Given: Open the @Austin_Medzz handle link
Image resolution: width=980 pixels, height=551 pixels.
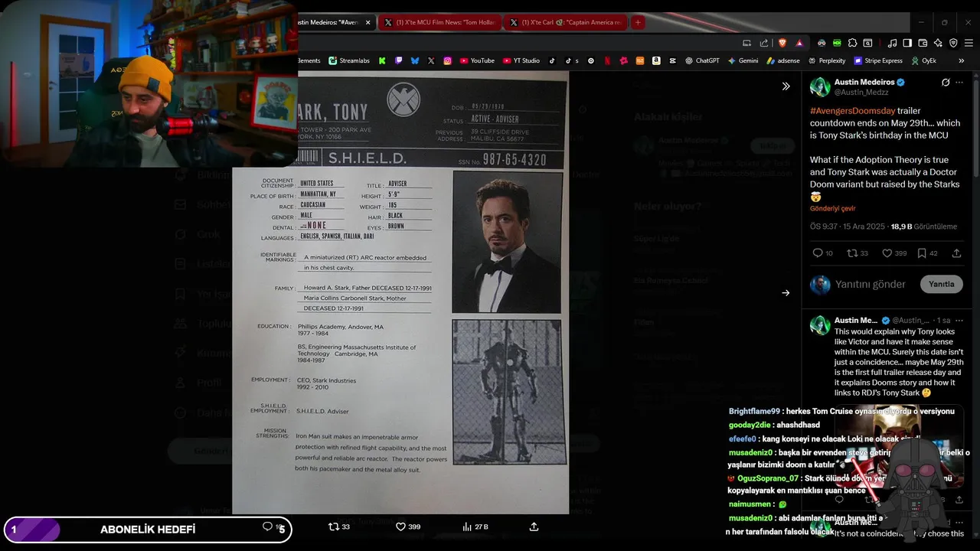Looking at the screenshot, I should click(861, 92).
